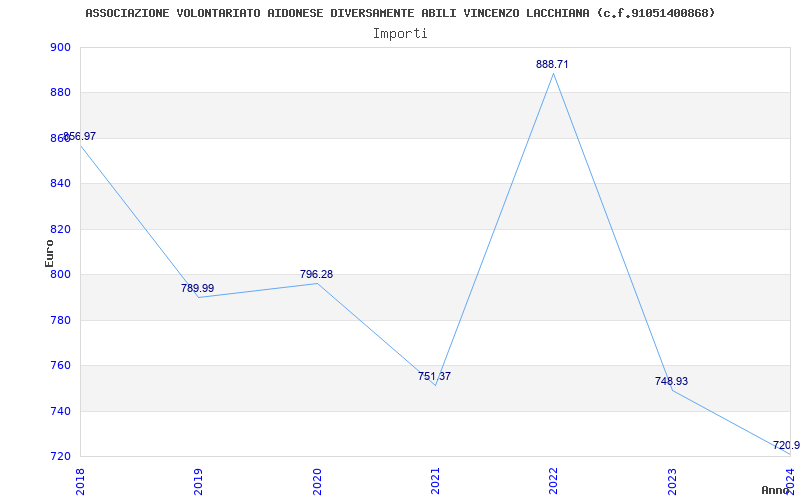Click the 880 y-axis tick label

click(x=60, y=93)
